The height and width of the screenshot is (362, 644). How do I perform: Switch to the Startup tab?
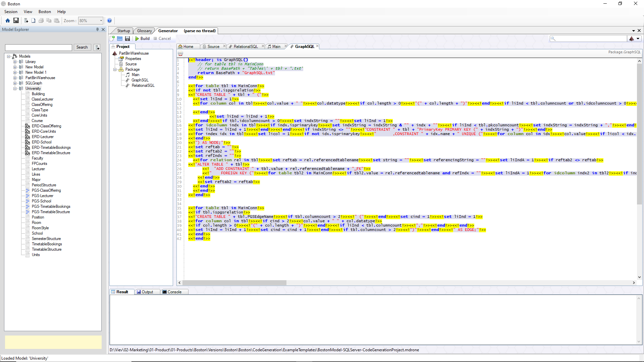pos(123,31)
